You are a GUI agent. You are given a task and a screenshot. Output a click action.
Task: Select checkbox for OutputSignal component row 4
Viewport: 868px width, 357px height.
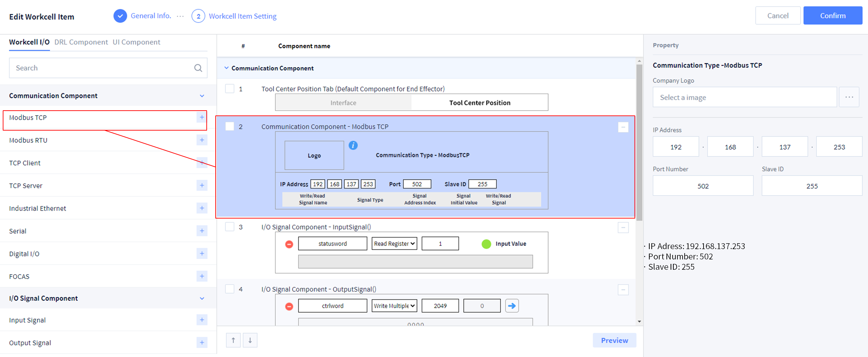pyautogui.click(x=230, y=289)
